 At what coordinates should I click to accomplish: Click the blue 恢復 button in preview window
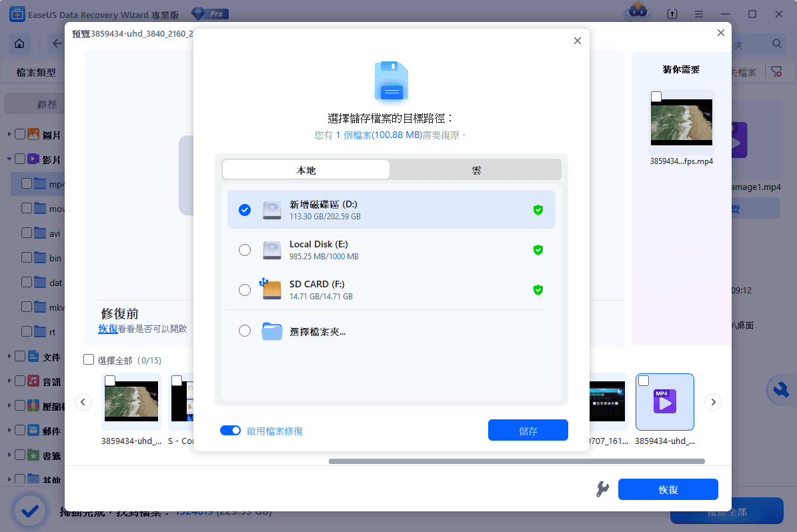coord(668,489)
